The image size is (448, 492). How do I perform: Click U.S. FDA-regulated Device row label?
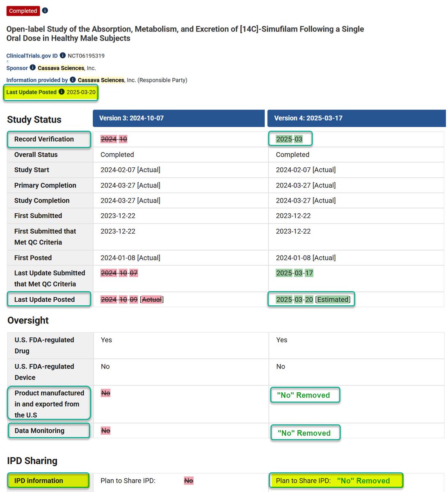pyautogui.click(x=44, y=372)
